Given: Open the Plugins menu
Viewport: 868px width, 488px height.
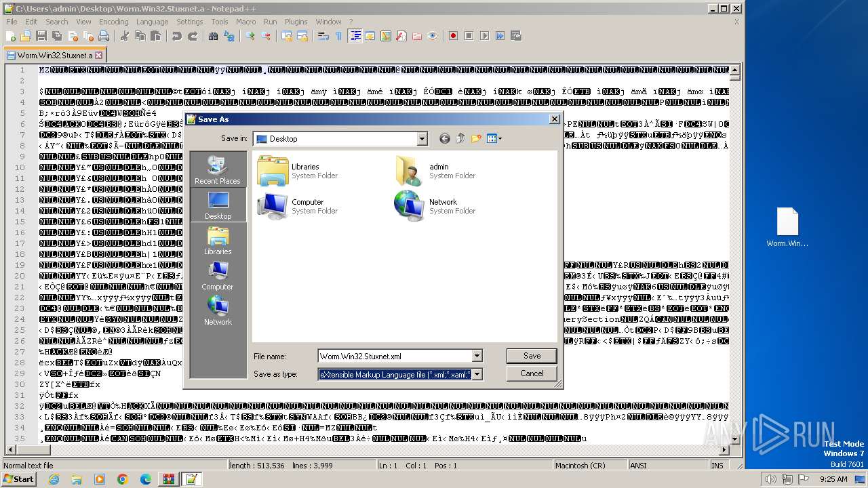Looking at the screenshot, I should [x=296, y=22].
